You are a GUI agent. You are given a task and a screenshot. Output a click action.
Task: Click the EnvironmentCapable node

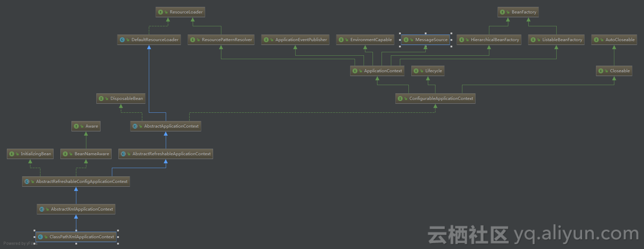365,40
